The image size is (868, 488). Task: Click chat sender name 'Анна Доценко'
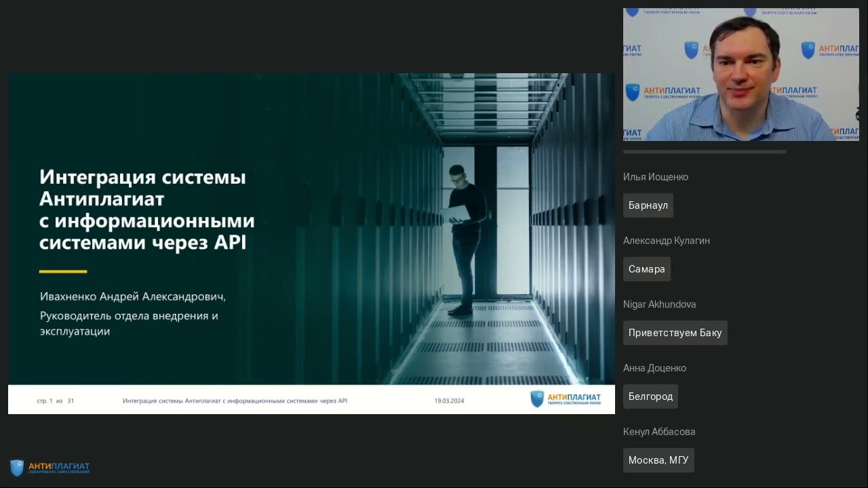coord(655,368)
